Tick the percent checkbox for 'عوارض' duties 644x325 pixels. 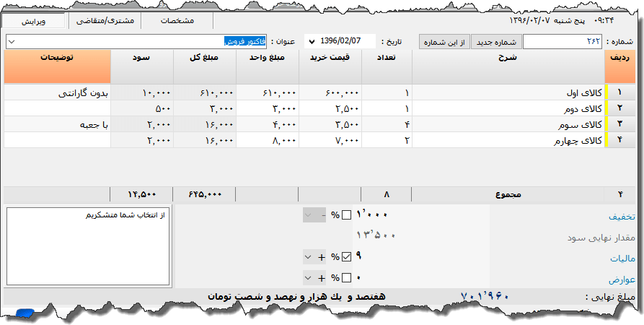(x=346, y=277)
